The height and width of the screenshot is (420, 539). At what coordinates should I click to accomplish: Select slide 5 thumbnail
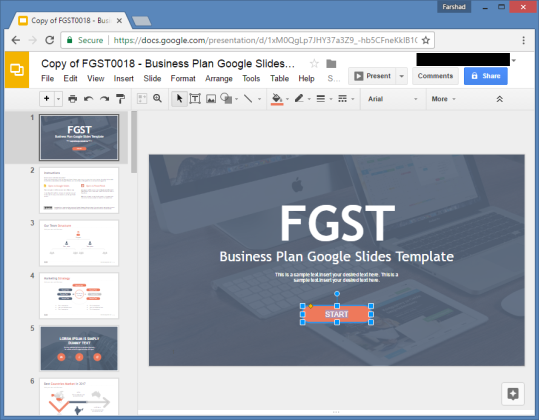[79, 349]
